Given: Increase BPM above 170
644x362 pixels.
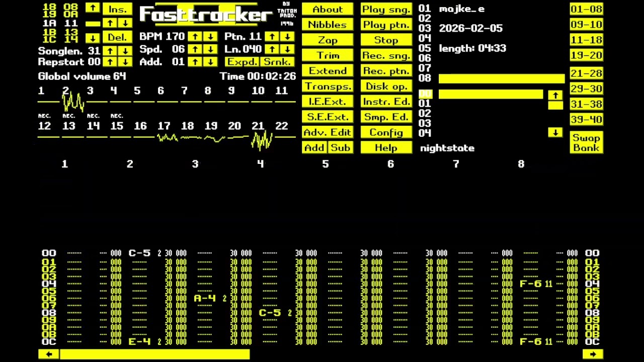Looking at the screenshot, I should [x=195, y=37].
